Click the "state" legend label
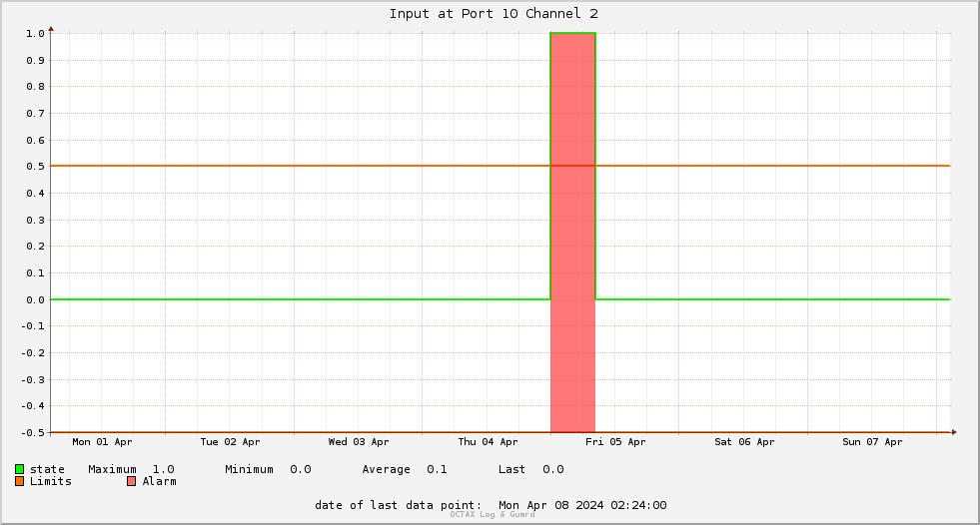Viewport: 980px width, 525px height. tap(48, 469)
